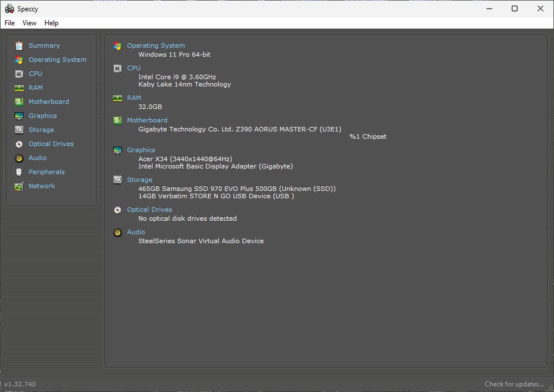Viewport: 554px width, 392px height.
Task: Click the Audio heading link in summary
Action: tap(136, 232)
